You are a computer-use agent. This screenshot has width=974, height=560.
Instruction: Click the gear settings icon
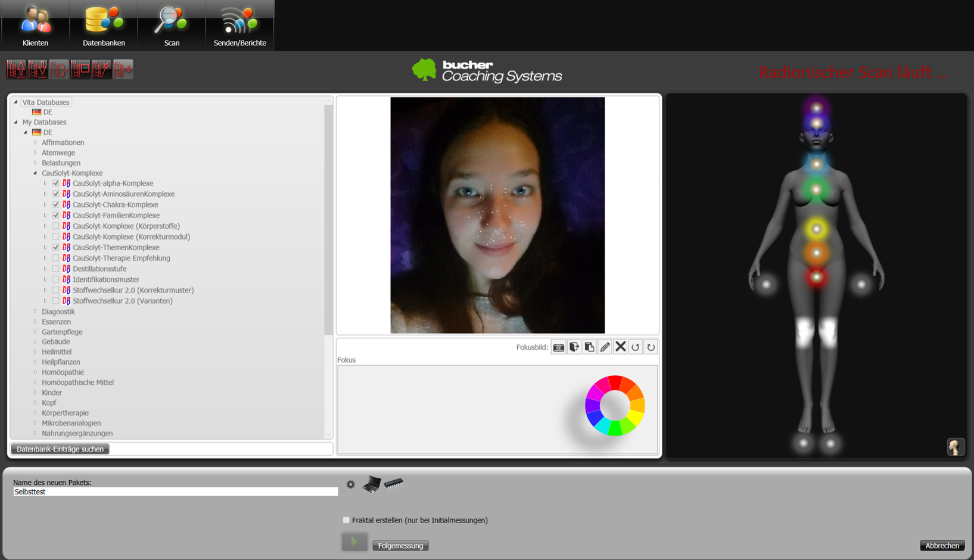[x=351, y=484]
